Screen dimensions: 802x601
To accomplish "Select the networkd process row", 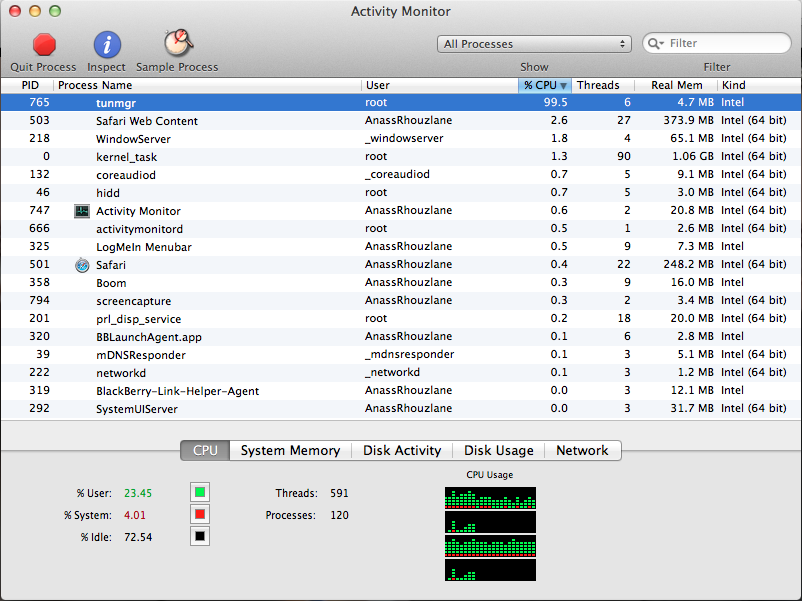I will (x=401, y=372).
